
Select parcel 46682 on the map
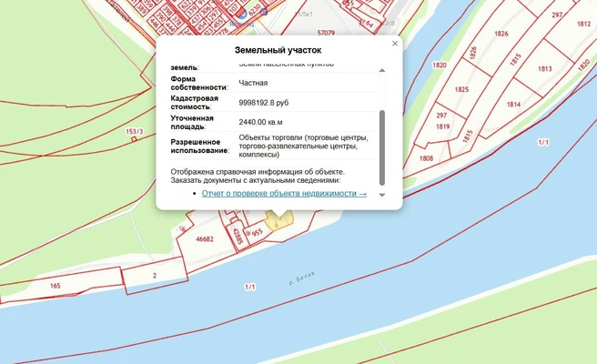click(205, 239)
